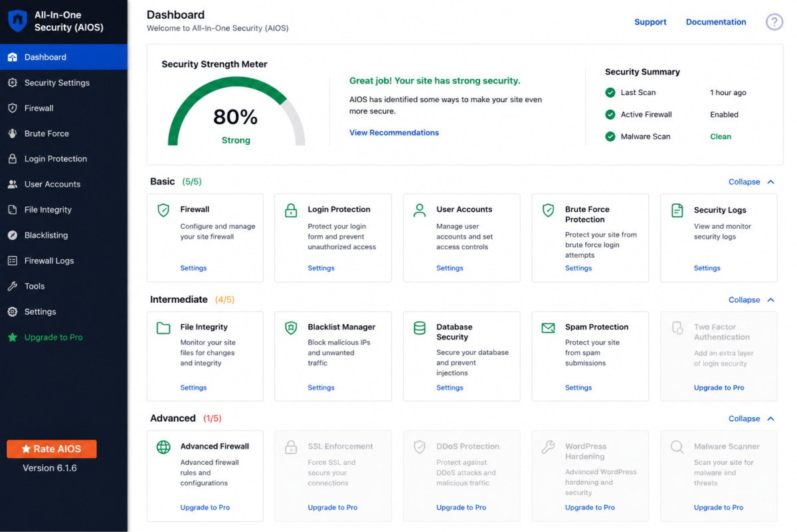Click the Advanced Firewall card globe icon
Screen dimensions: 797x532
point(163,447)
